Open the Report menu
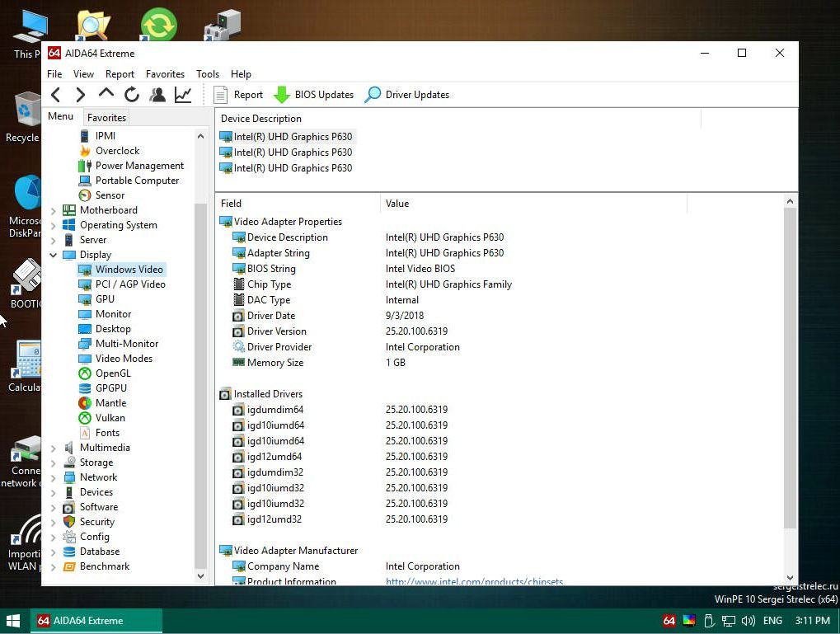This screenshot has width=840, height=634. pyautogui.click(x=120, y=74)
